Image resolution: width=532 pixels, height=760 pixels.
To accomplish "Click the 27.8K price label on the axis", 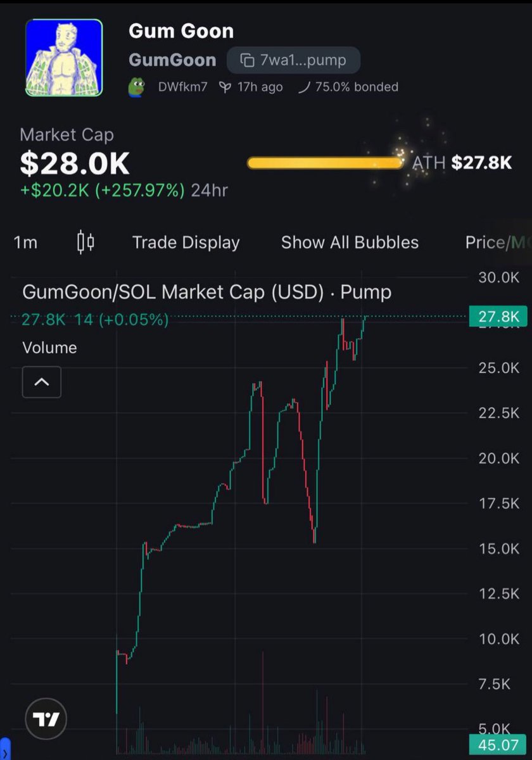I will [x=498, y=317].
